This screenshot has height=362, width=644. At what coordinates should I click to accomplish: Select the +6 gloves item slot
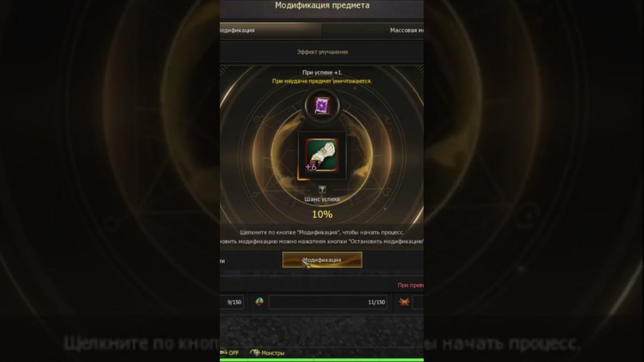point(322,156)
